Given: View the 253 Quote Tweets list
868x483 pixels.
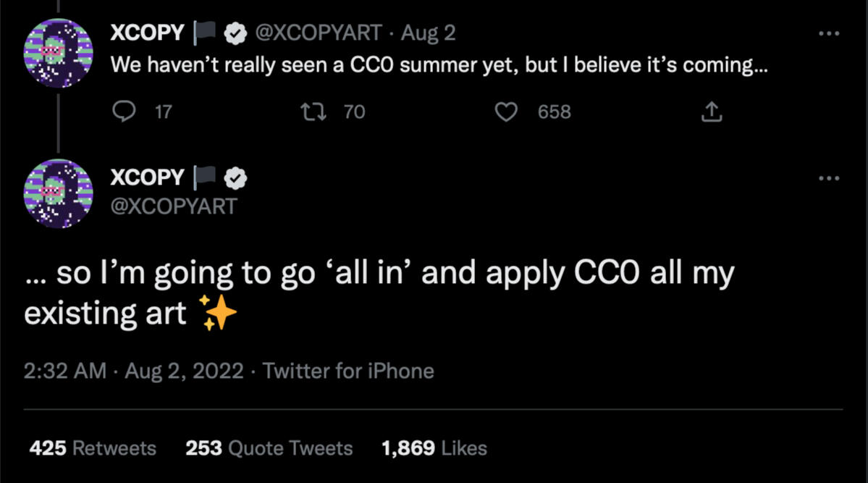Looking at the screenshot, I should 269,448.
